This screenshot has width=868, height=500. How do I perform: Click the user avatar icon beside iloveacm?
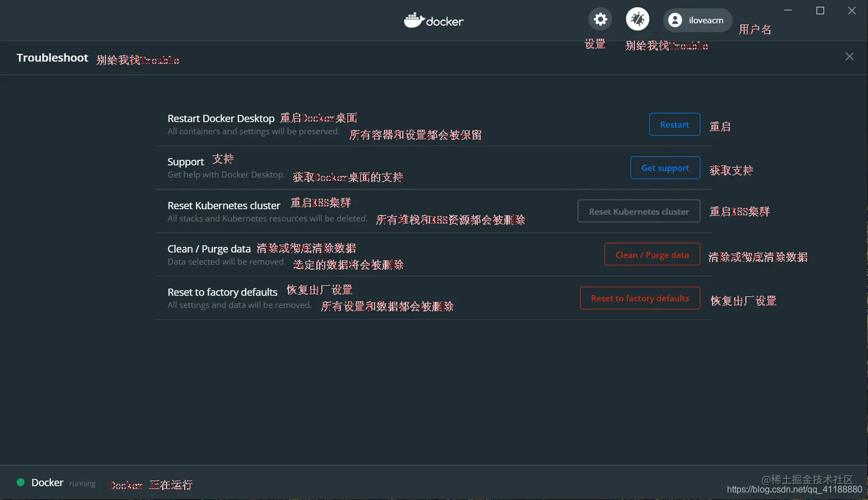(x=676, y=20)
